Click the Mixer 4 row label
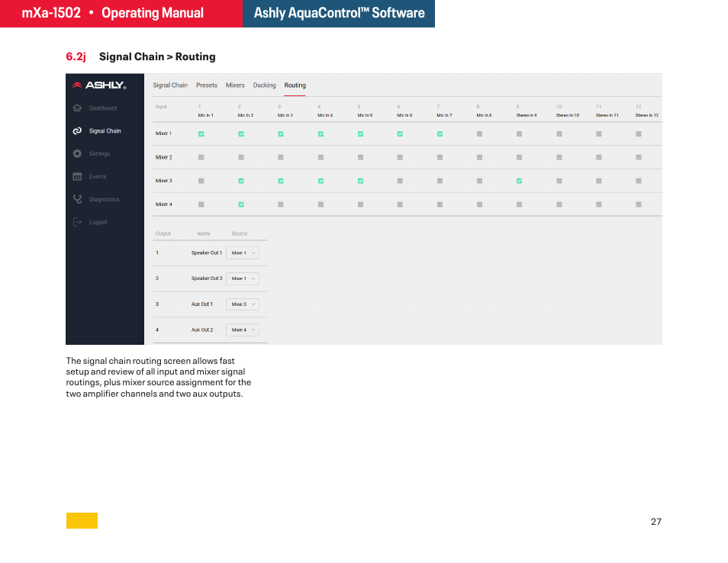This screenshot has width=728, height=563. 163,204
